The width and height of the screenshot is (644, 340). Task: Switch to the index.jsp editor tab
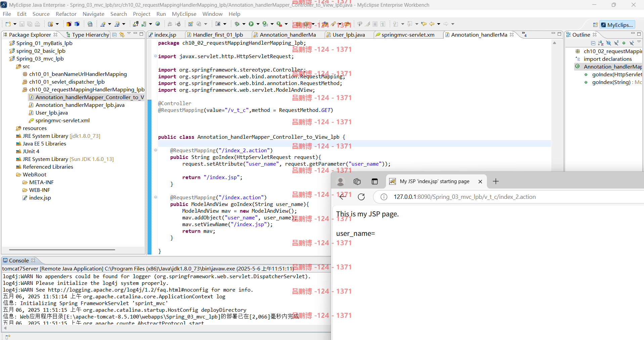coord(165,35)
